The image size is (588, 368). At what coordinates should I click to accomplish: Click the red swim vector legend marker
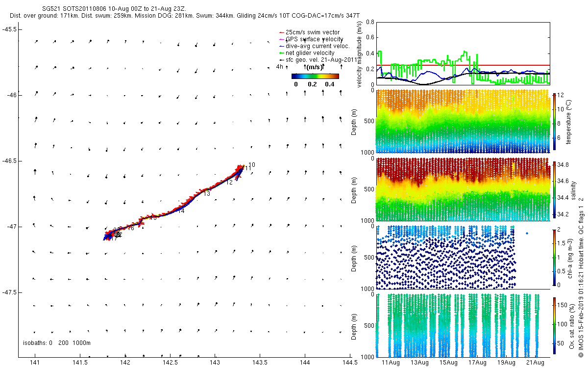coord(280,32)
